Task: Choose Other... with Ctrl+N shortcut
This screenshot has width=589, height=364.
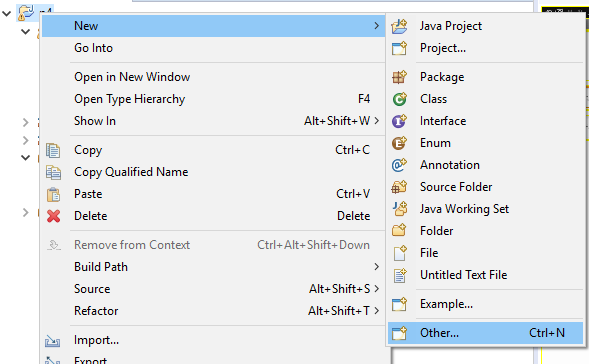Action: (x=485, y=333)
